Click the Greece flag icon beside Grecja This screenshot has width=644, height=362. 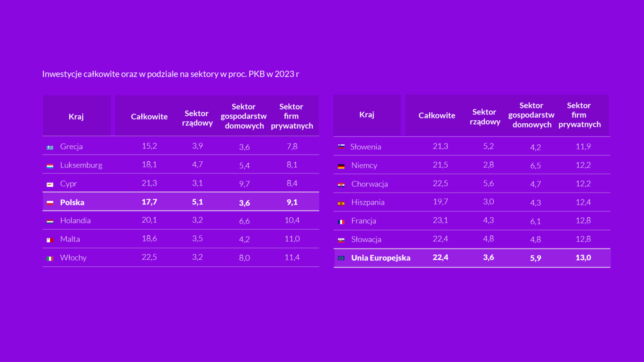click(x=50, y=147)
